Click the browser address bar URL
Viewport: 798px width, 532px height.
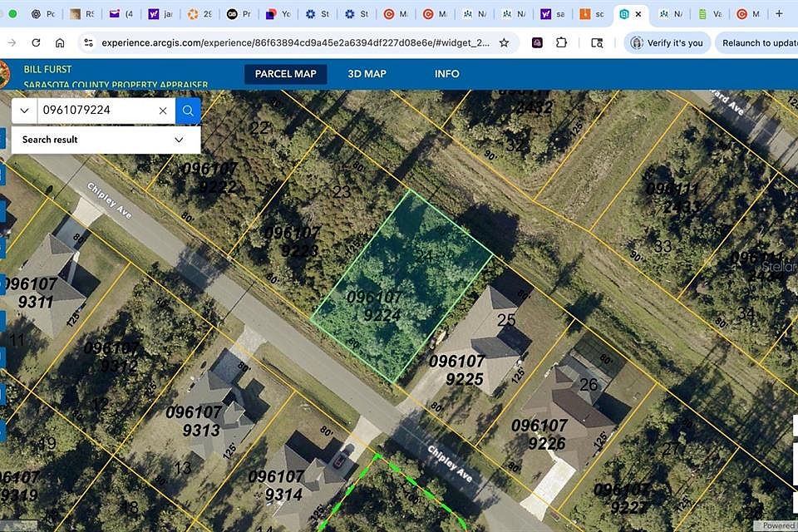tap(291, 42)
